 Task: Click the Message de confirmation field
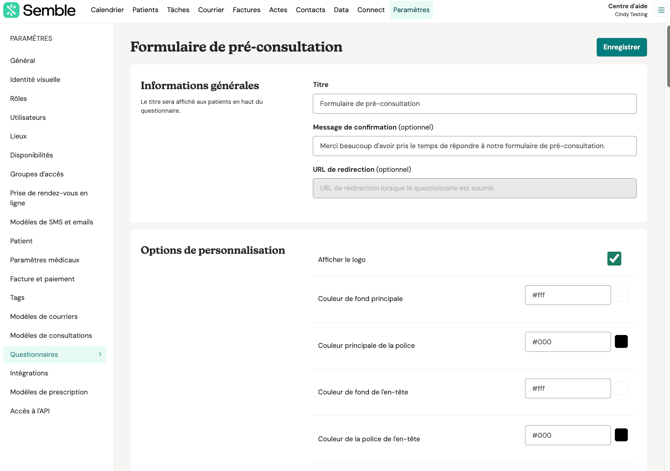(474, 146)
